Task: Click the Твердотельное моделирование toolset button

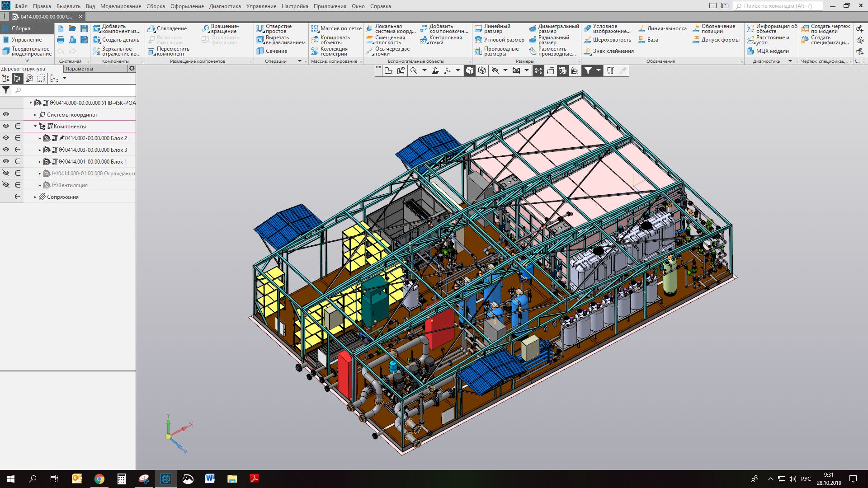Action: point(27,51)
